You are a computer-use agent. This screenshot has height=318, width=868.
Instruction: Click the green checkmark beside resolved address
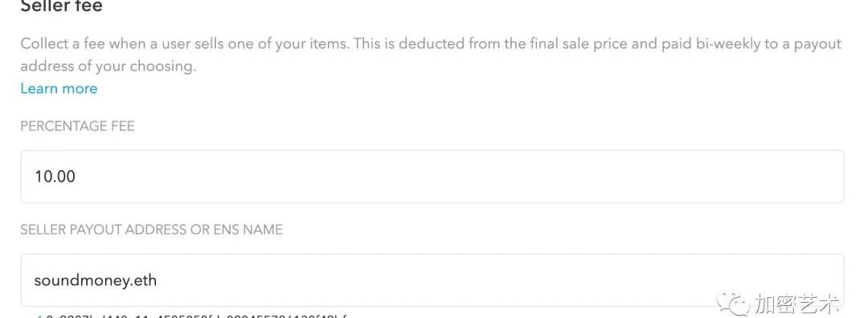click(x=38, y=316)
